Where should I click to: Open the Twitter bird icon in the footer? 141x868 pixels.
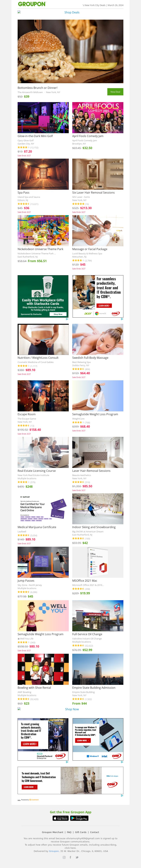[77, 857]
